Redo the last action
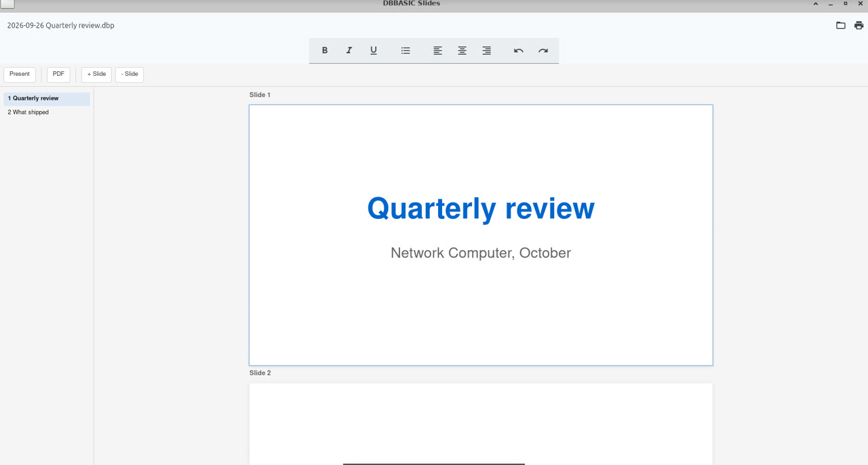Viewport: 868px width, 465px height. [543, 50]
